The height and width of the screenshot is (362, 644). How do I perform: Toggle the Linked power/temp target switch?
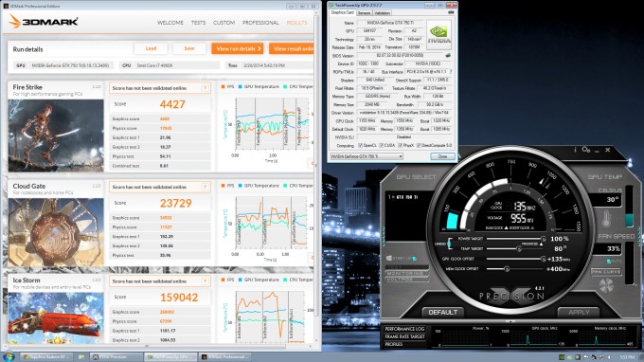pyautogui.click(x=449, y=244)
